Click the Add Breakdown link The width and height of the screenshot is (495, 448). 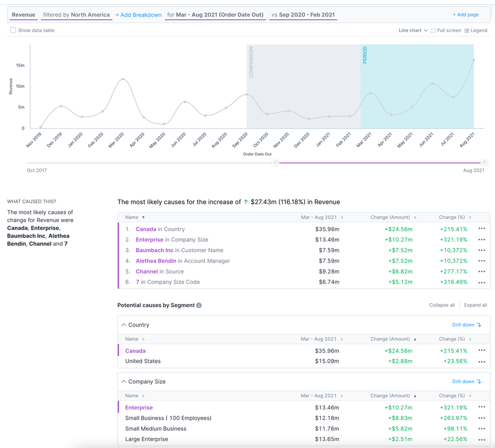click(x=138, y=15)
